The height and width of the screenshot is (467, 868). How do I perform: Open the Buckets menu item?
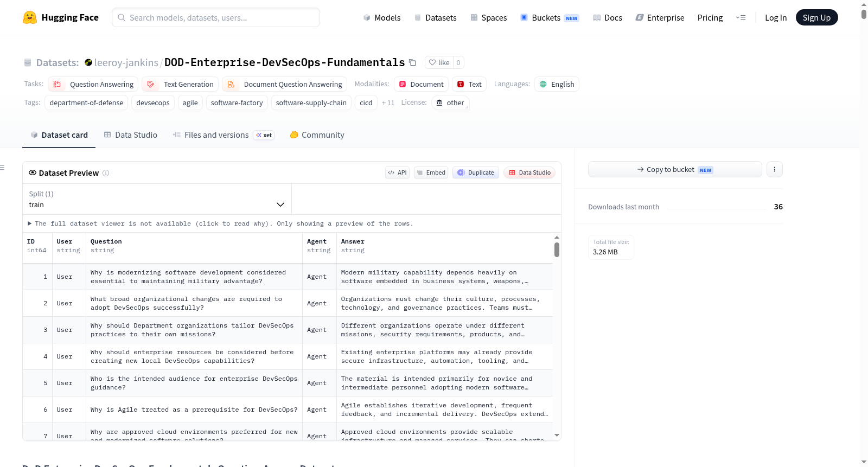[x=550, y=17]
